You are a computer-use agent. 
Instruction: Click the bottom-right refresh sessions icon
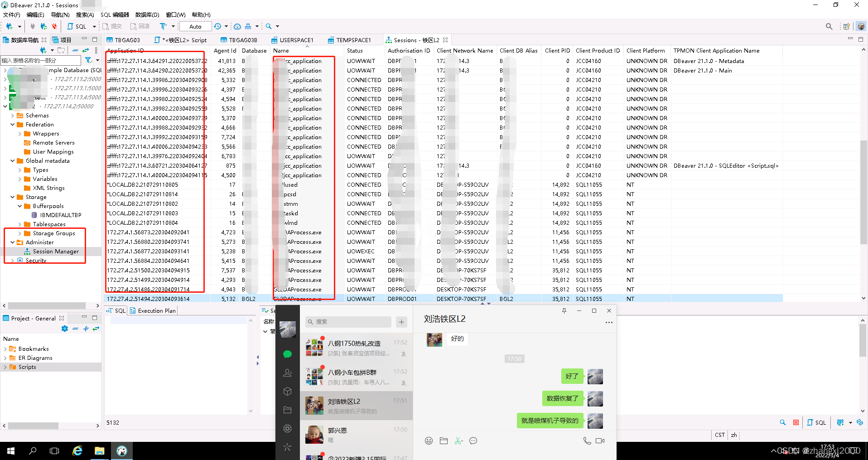click(860, 422)
